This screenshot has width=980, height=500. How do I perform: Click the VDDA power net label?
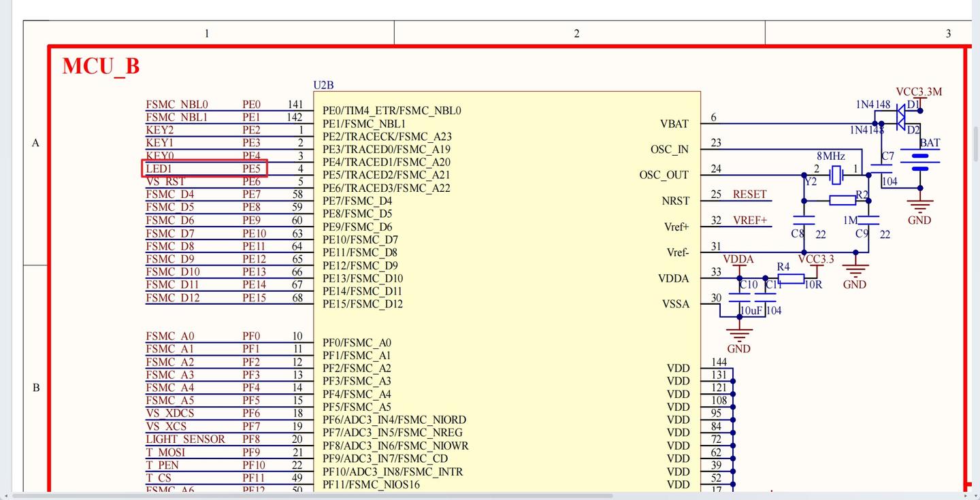[738, 259]
